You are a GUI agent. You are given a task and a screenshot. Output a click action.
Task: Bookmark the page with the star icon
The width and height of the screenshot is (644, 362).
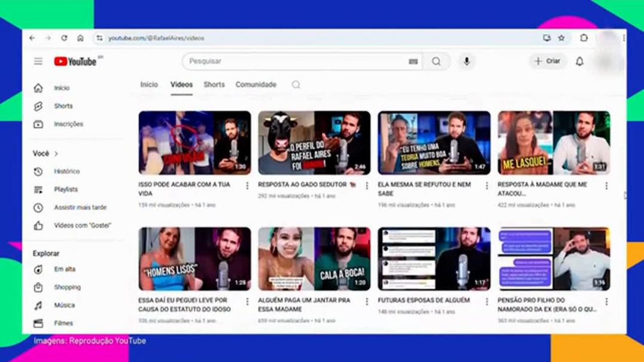[561, 38]
